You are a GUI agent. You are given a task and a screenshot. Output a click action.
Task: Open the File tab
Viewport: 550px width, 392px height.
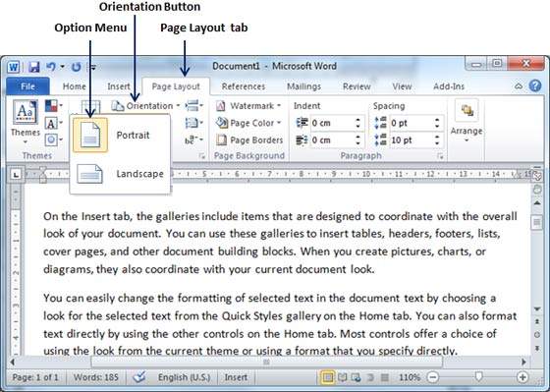click(27, 86)
